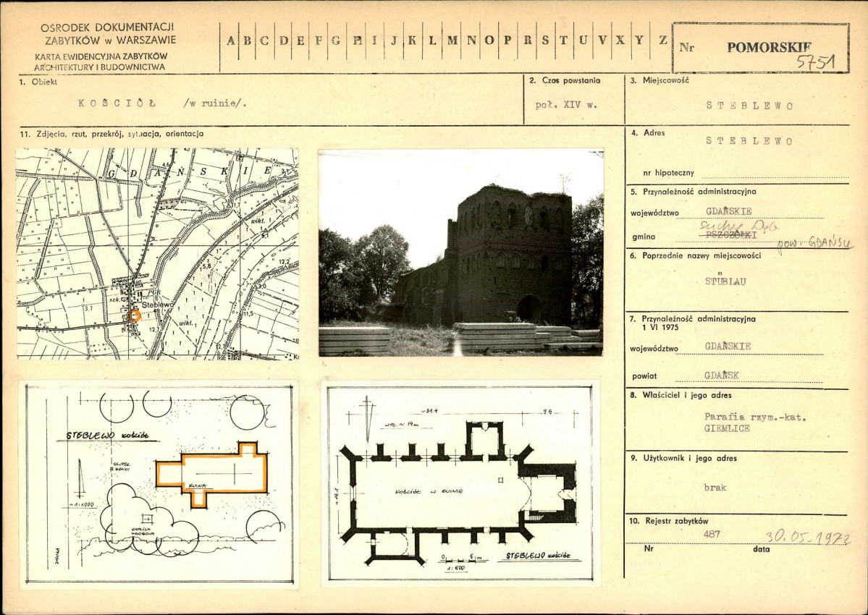Open the Steblewo topographic map
This screenshot has height=615, width=868.
point(157,254)
